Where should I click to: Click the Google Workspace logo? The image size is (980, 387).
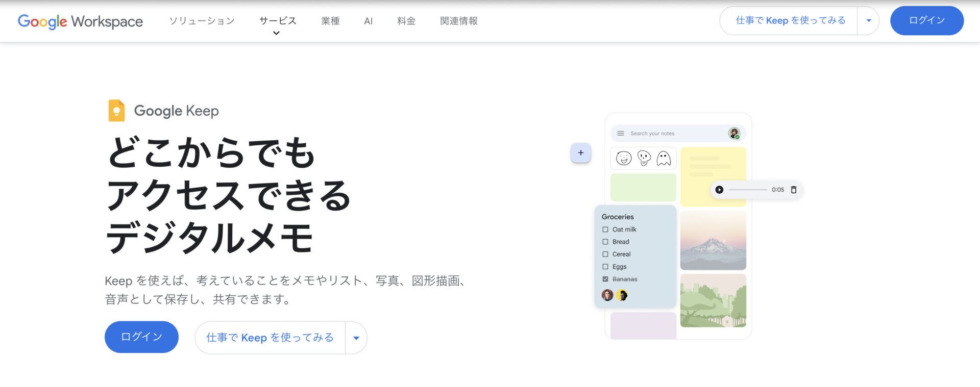coord(80,21)
